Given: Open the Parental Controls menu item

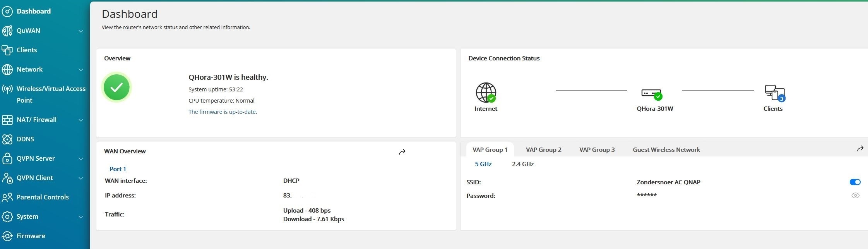Looking at the screenshot, I should (43, 197).
